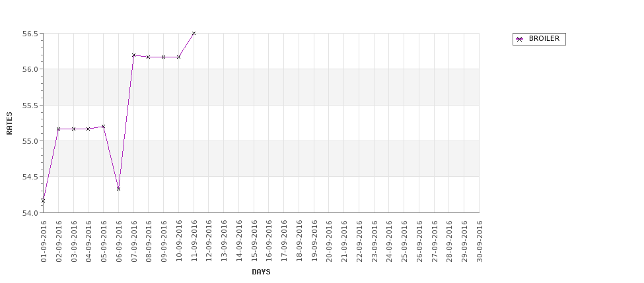The height and width of the screenshot is (283, 644).
Task: Click the lowest dip marker on 06-09-2016
Action: [118, 189]
